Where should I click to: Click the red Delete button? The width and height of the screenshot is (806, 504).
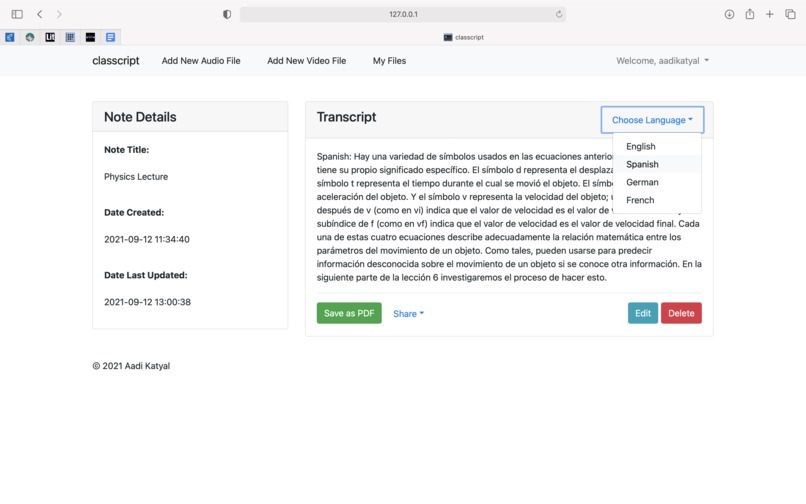(x=681, y=313)
